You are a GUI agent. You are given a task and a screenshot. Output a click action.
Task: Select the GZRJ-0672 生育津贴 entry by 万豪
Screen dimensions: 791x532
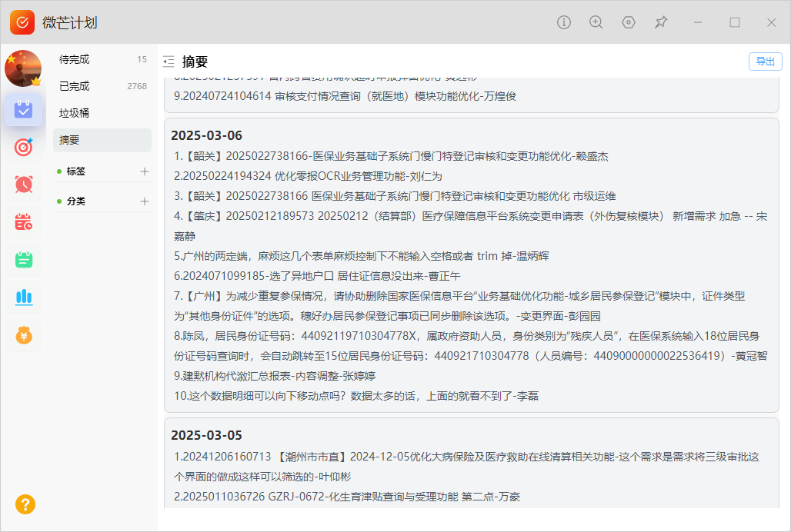(346, 497)
